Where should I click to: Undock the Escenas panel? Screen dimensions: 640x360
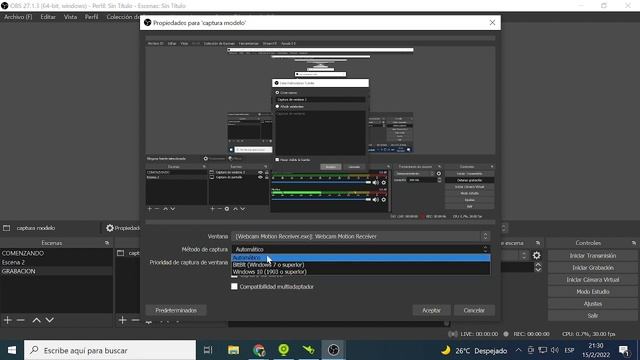pyautogui.click(x=107, y=243)
